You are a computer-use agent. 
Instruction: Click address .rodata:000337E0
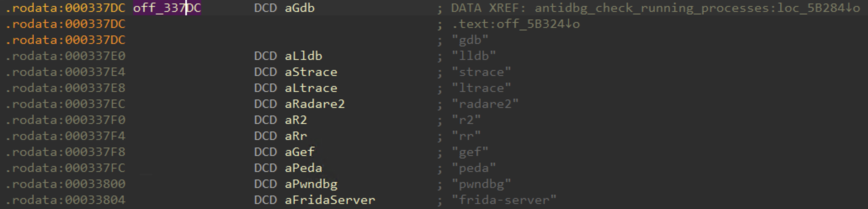tap(66, 56)
